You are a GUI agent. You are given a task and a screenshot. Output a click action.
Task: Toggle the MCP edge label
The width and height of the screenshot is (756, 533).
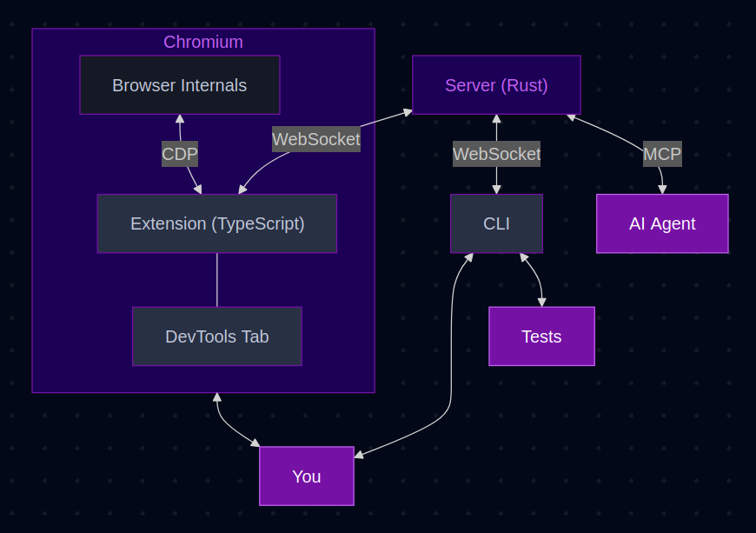point(662,154)
